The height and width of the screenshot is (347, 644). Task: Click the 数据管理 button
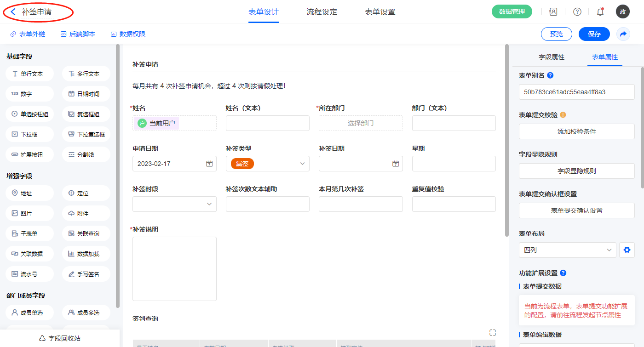pyautogui.click(x=512, y=12)
